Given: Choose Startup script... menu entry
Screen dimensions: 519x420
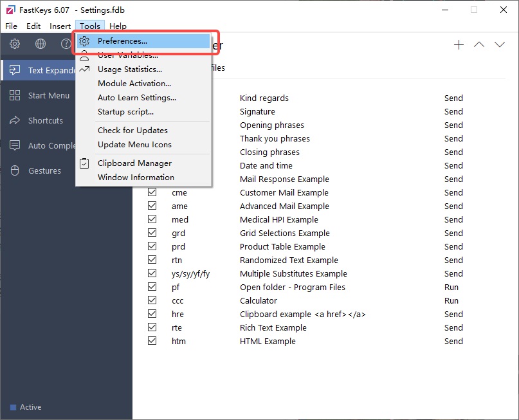Looking at the screenshot, I should [x=143, y=112].
